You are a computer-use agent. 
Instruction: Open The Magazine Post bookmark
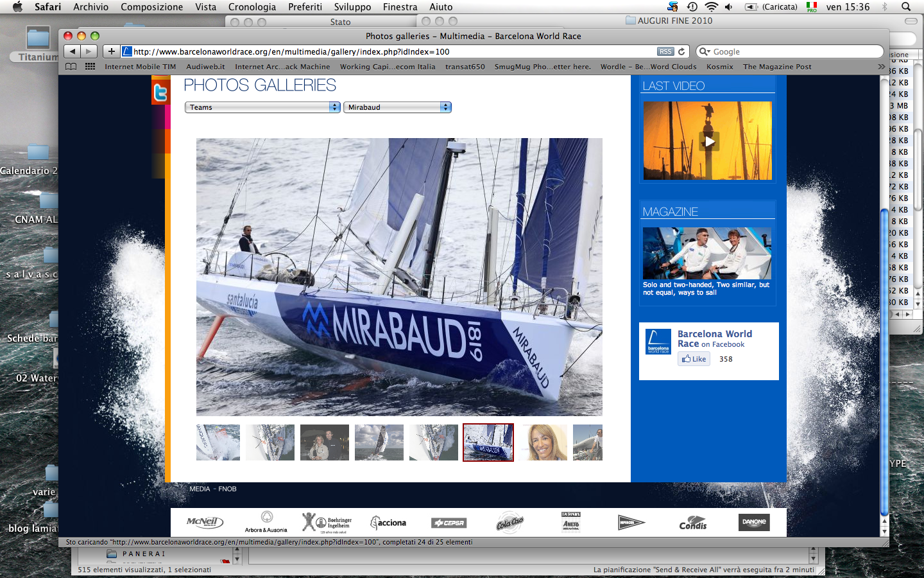click(777, 66)
